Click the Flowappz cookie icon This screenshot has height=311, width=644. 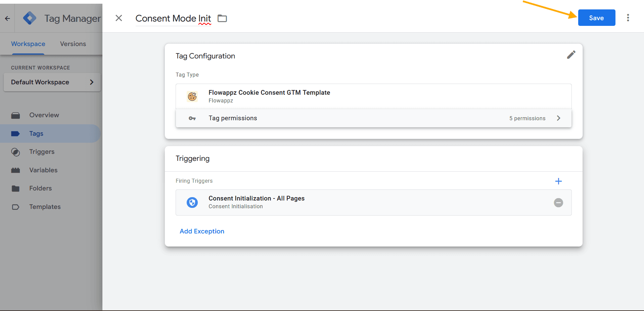pyautogui.click(x=192, y=96)
